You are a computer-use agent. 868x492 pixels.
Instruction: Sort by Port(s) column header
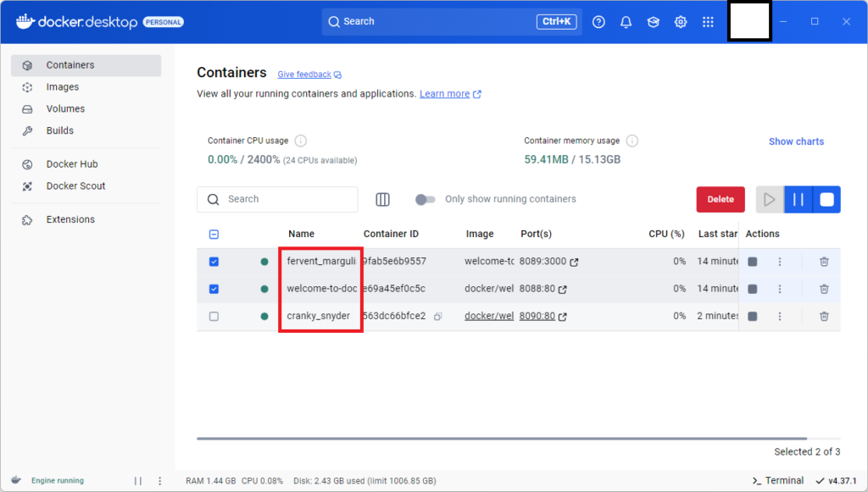point(536,234)
